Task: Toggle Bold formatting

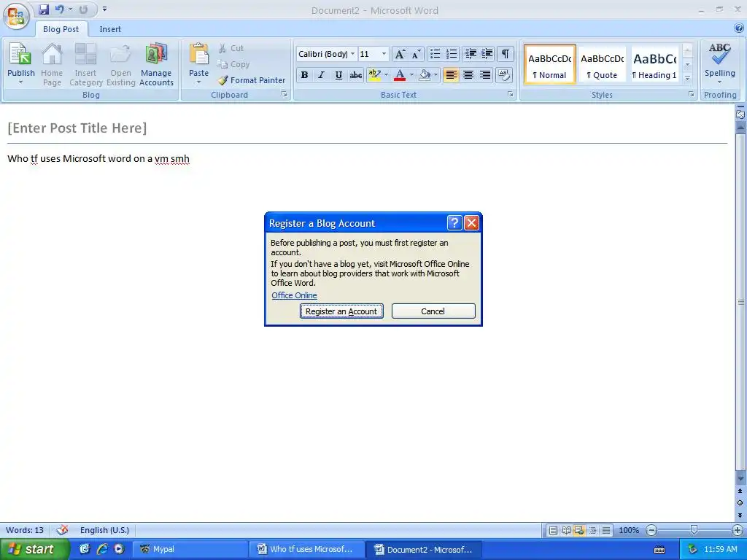Action: click(x=304, y=75)
